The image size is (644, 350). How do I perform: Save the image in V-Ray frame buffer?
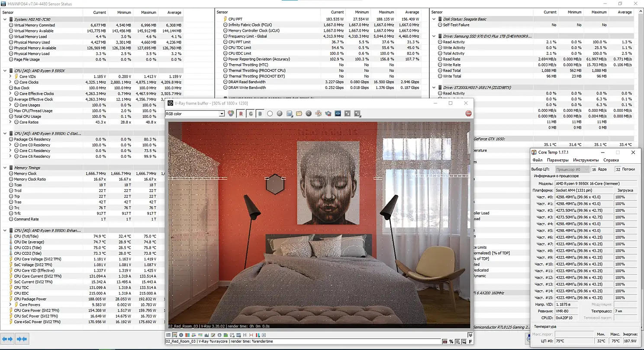289,113
